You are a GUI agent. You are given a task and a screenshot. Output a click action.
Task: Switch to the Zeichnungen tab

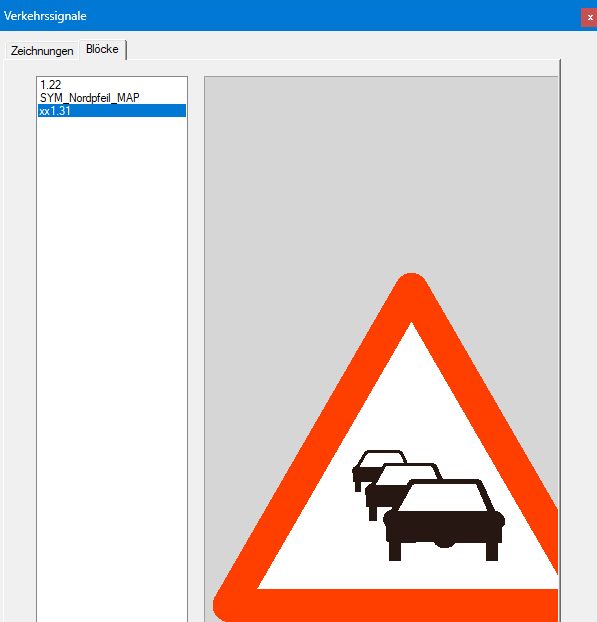tap(42, 51)
